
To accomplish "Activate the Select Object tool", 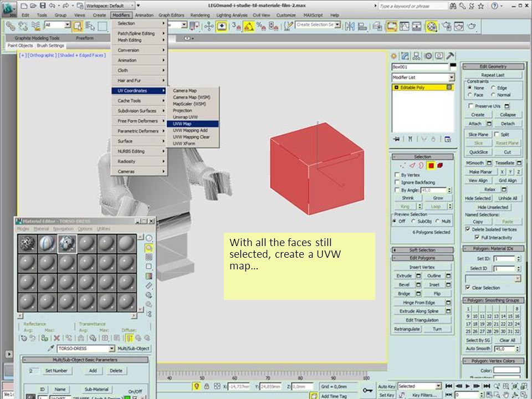I will (78, 26).
